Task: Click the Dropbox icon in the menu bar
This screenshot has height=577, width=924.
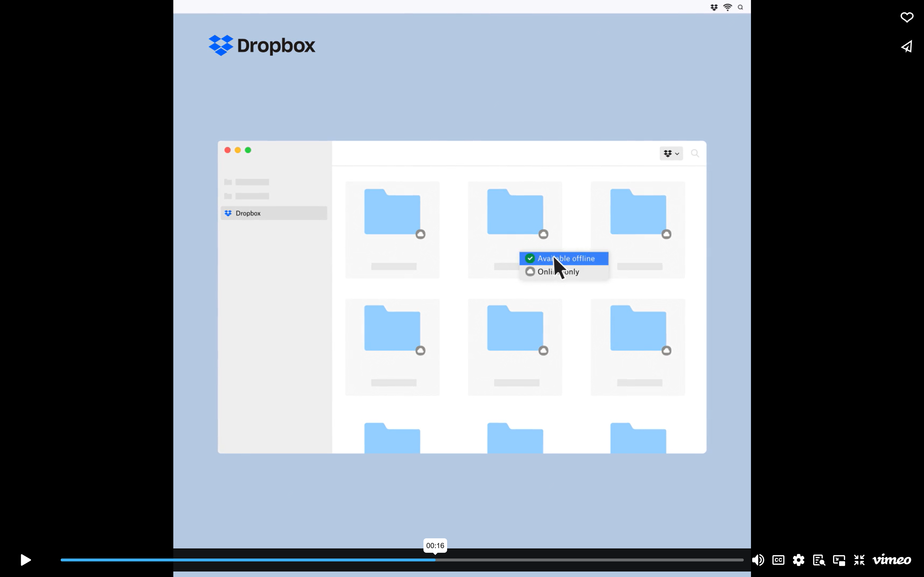Action: (x=714, y=7)
